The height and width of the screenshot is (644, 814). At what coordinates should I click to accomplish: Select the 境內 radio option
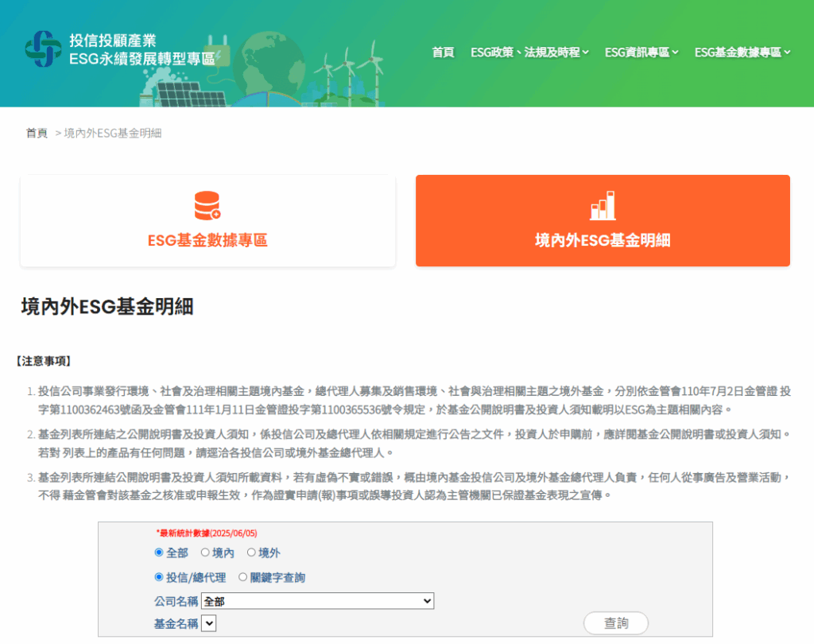(x=205, y=553)
